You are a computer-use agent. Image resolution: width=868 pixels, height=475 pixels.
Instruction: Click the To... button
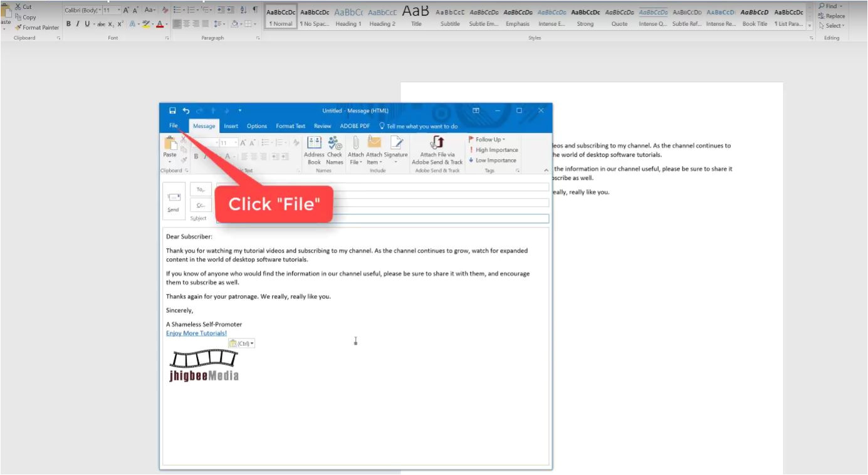(x=201, y=189)
